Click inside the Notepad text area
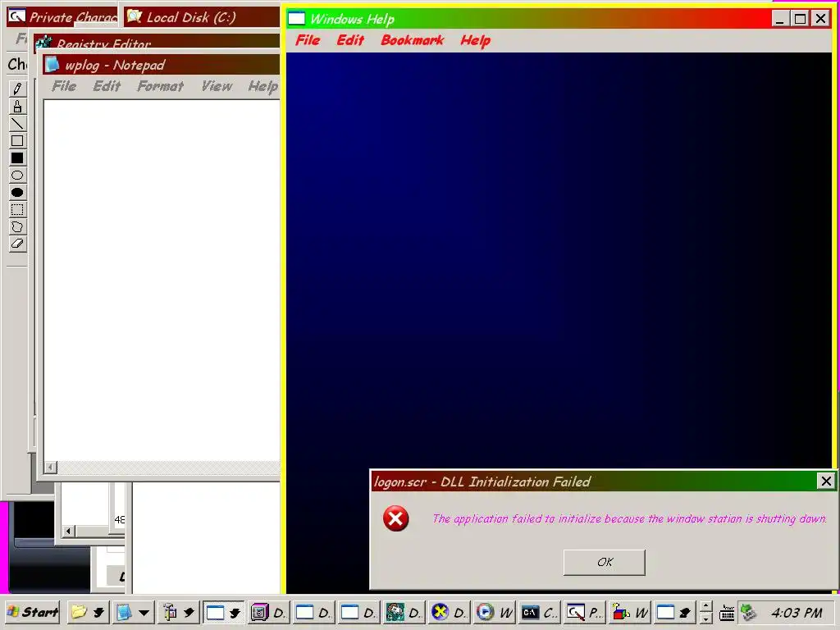The image size is (840, 630). (x=162, y=280)
